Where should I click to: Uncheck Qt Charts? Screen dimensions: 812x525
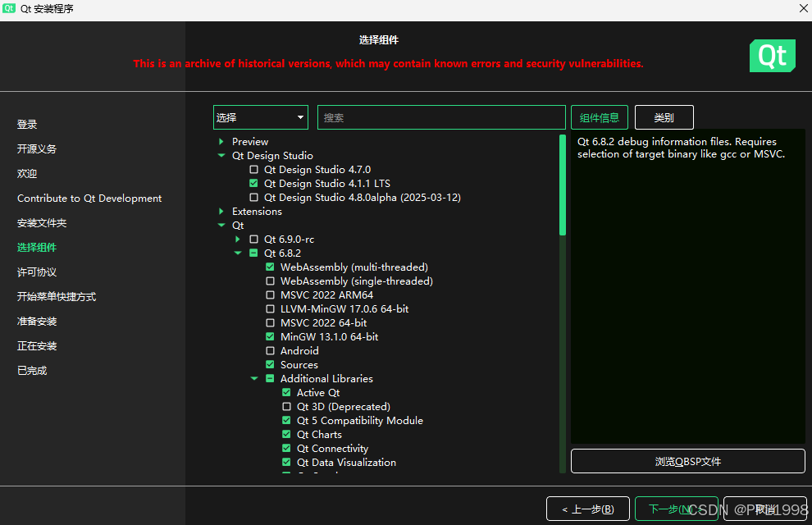(x=286, y=435)
